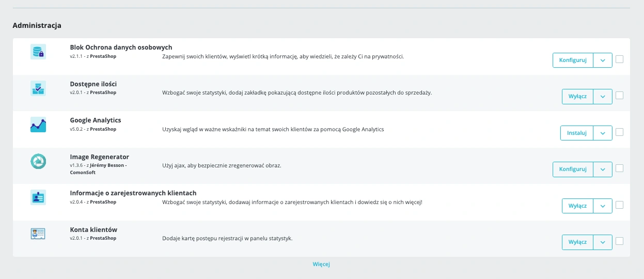Click the Image Regenerator module icon
This screenshot has height=279, width=644.
tap(38, 161)
